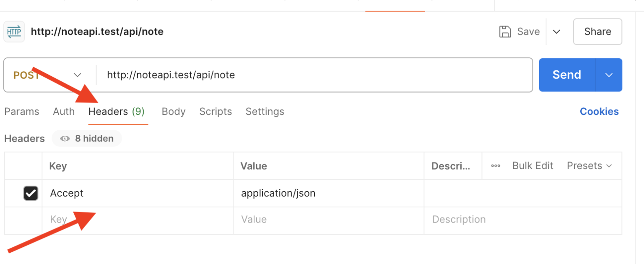Click the Send button
644x264 pixels.
point(566,75)
